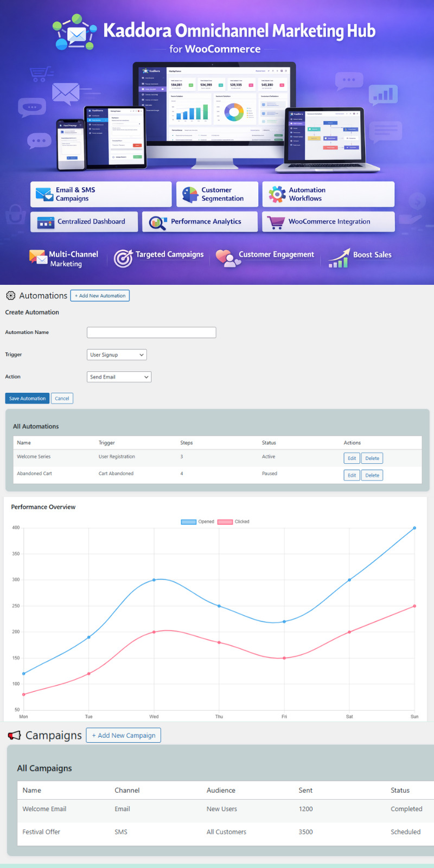
Task: Toggle the Opened series legend swatch
Action: pos(188,522)
